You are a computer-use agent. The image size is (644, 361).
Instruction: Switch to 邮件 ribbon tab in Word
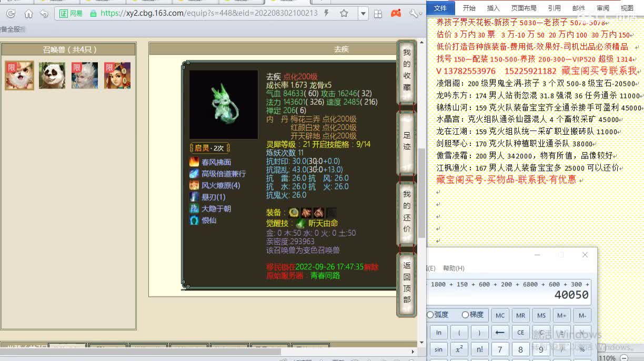point(579,8)
